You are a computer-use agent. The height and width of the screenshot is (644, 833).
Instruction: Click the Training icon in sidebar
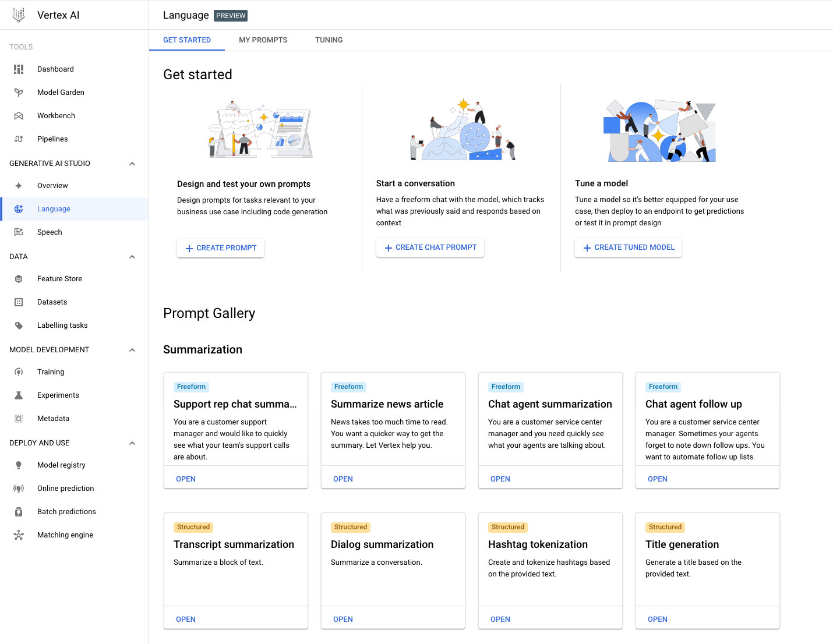click(19, 372)
